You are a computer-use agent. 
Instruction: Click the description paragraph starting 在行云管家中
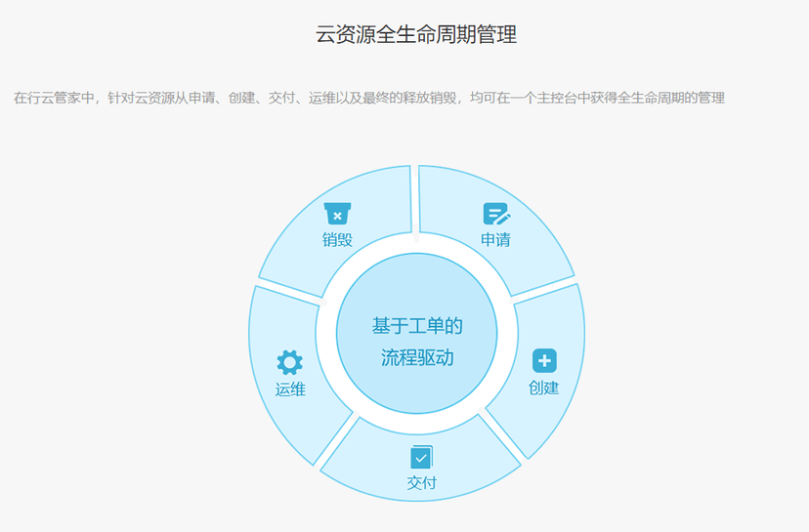pyautogui.click(x=369, y=98)
